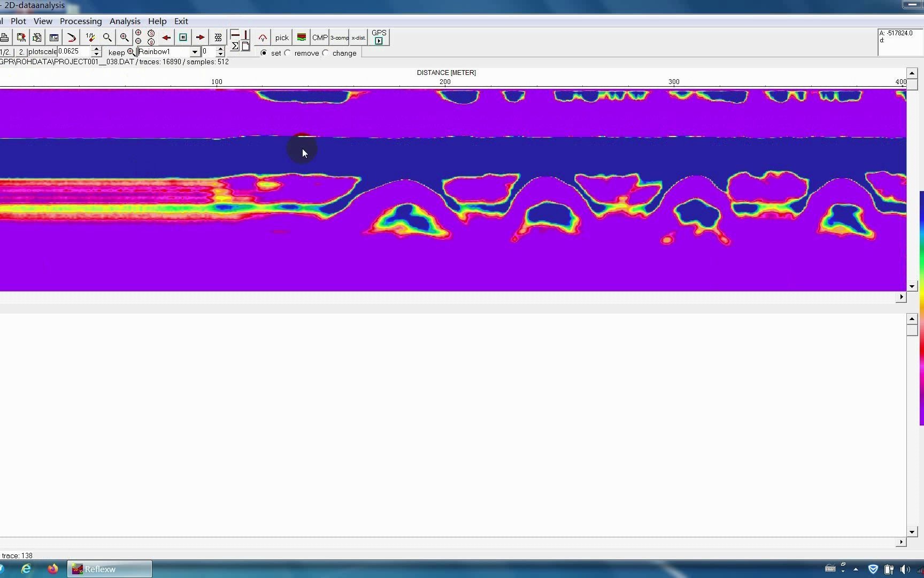Click the right arrow inside the GPS button
924x578 pixels.
(x=379, y=41)
